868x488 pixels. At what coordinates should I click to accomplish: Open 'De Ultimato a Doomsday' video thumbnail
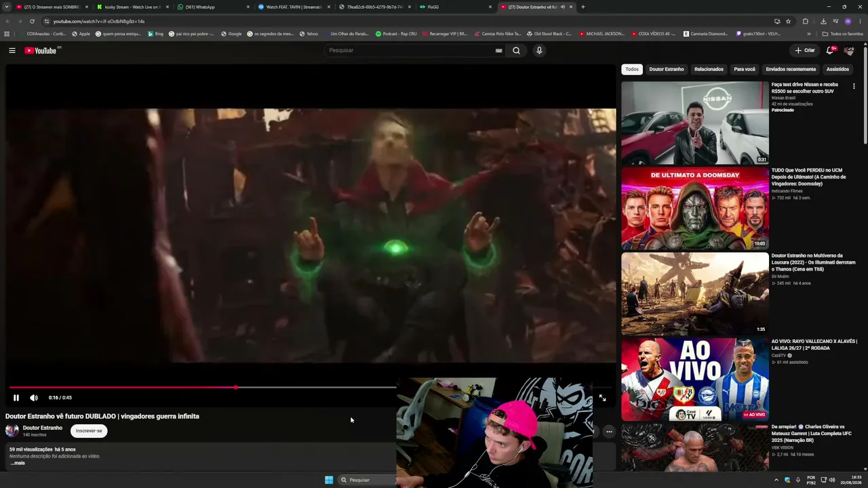tap(695, 209)
